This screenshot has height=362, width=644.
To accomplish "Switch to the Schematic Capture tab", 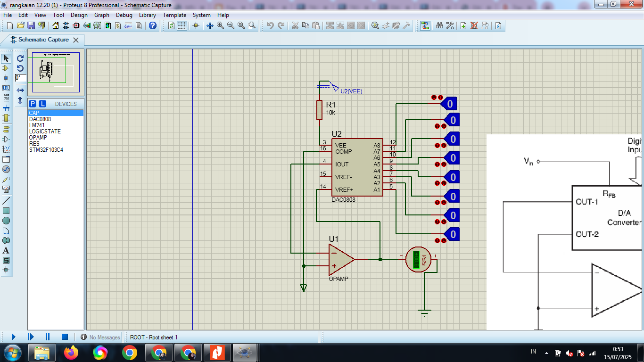I will 43,40.
